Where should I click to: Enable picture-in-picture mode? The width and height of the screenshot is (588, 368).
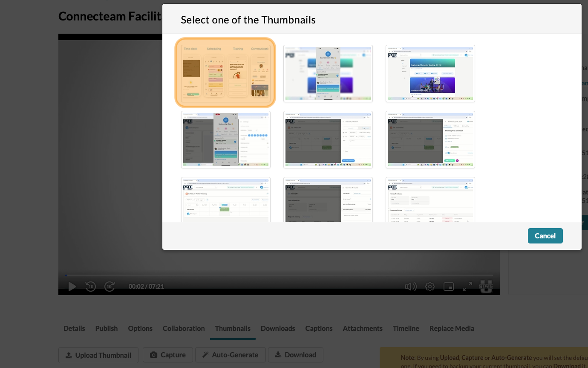click(448, 286)
